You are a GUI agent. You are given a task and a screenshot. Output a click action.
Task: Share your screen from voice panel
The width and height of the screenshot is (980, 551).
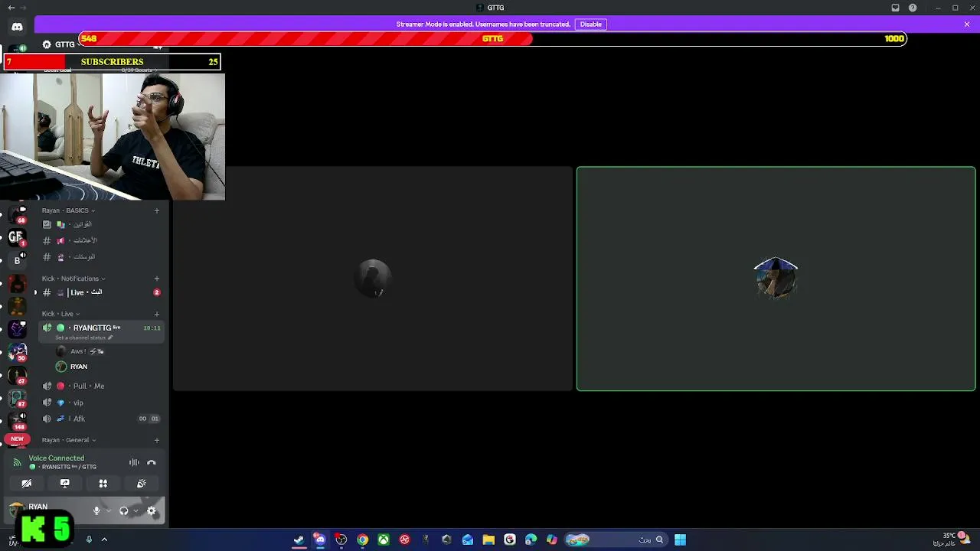(65, 484)
